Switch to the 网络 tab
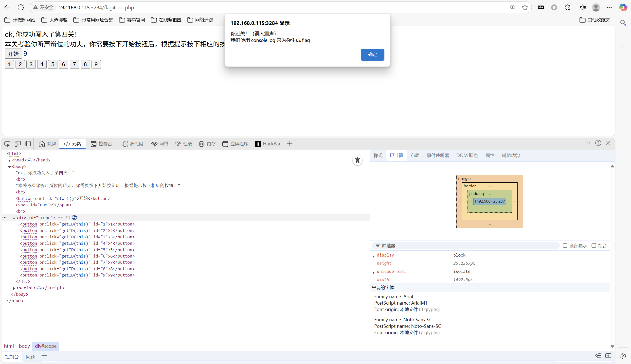The image size is (631, 364). tap(160, 144)
